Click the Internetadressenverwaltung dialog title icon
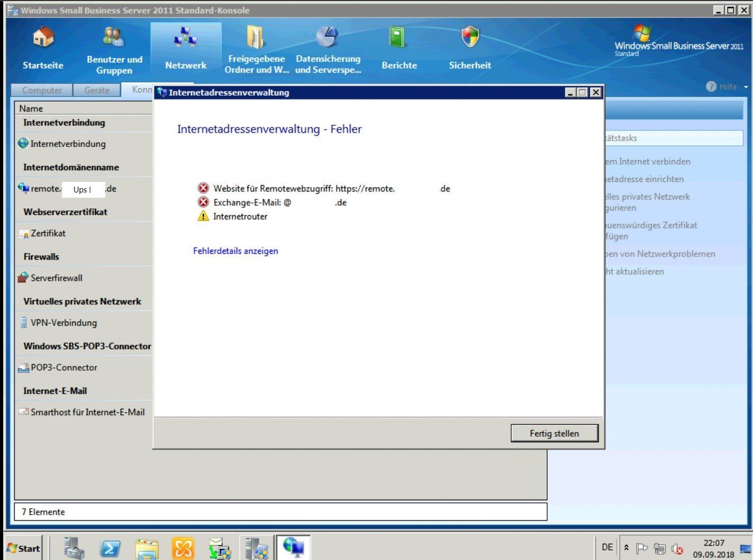Viewport: 753px width, 560px height. [x=162, y=93]
